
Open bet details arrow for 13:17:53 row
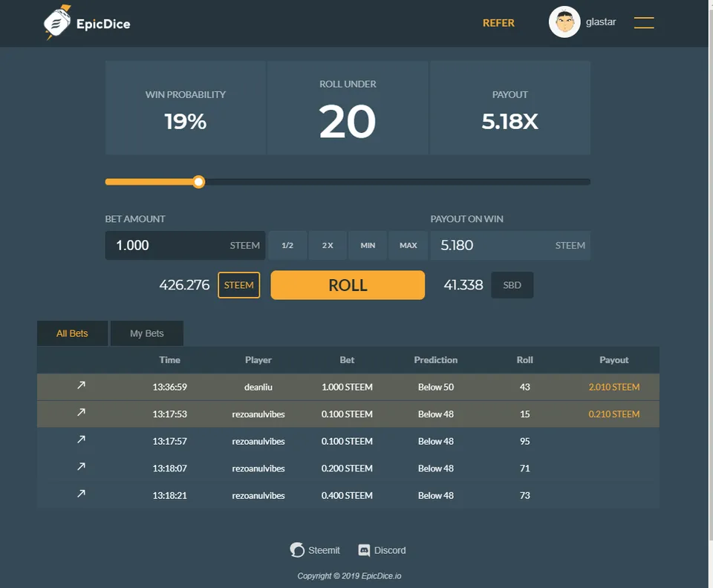pyautogui.click(x=81, y=412)
